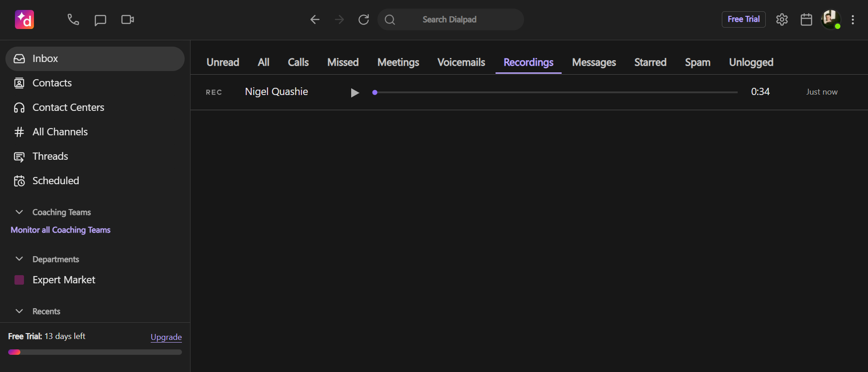
Task: Open Inbox label in sidebar
Action: tap(45, 59)
